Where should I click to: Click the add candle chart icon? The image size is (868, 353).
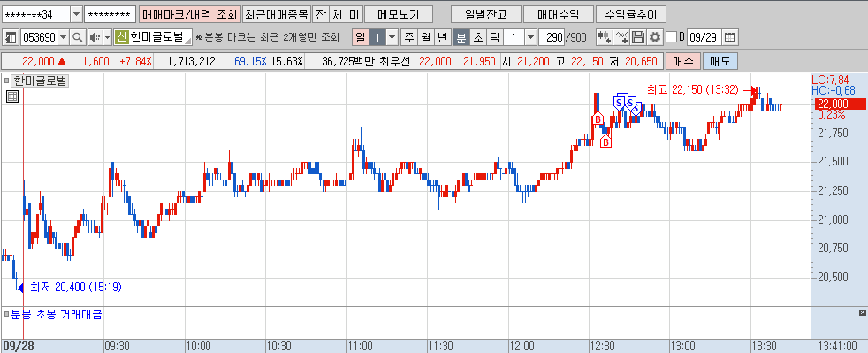605,38
